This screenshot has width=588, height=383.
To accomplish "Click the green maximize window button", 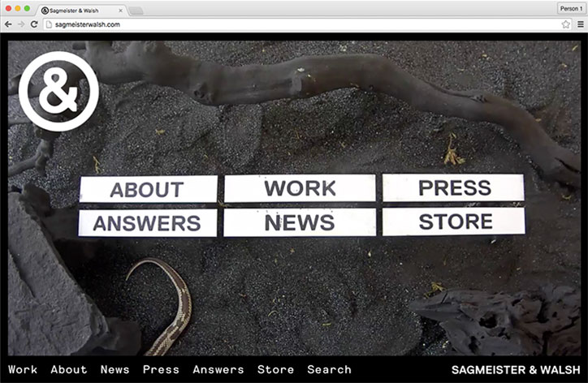I will pos(27,8).
